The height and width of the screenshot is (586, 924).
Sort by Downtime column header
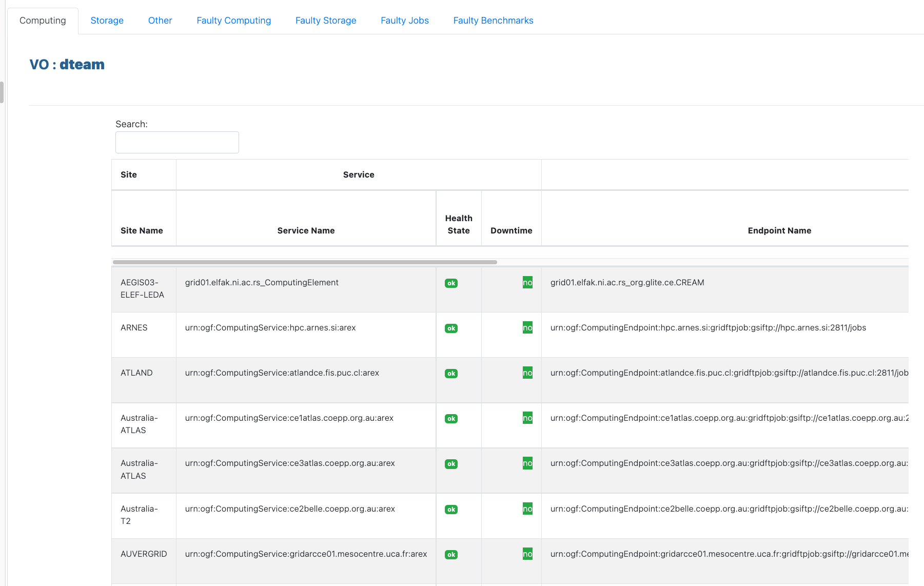pos(511,230)
